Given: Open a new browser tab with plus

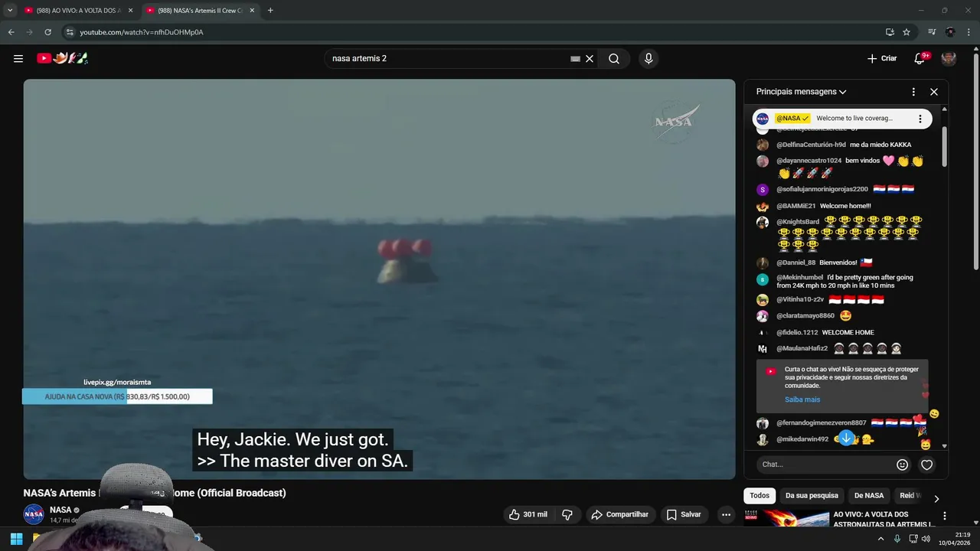Looking at the screenshot, I should 270,10.
